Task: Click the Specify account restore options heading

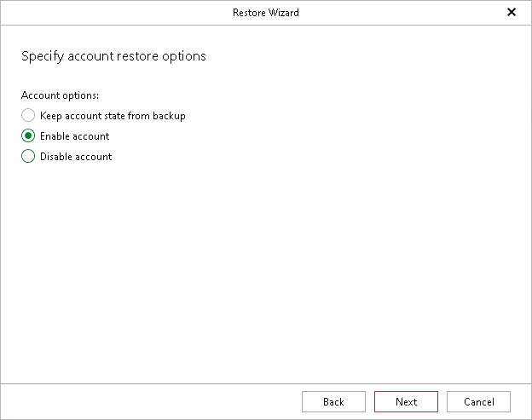Action: [113, 57]
